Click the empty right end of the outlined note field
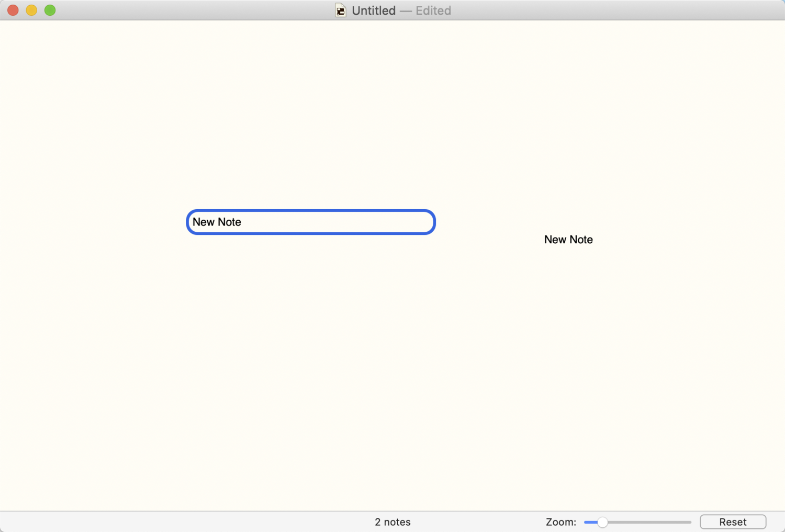Image resolution: width=785 pixels, height=532 pixels. coord(398,222)
